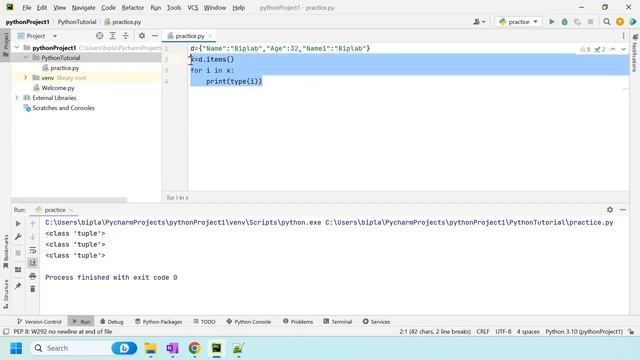The width and height of the screenshot is (640, 360).
Task: Close the practice.py editor tab
Action: (x=210, y=36)
